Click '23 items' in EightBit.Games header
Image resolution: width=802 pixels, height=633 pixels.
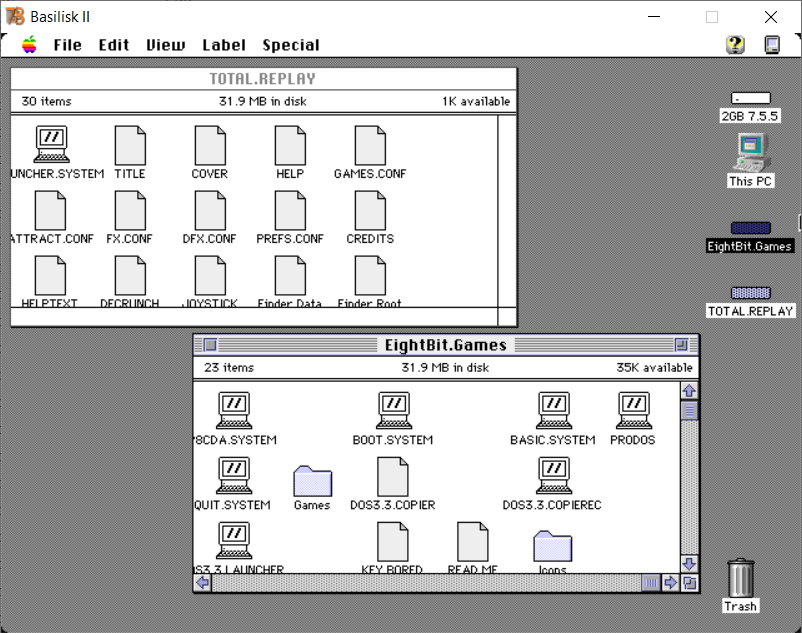[x=229, y=368]
